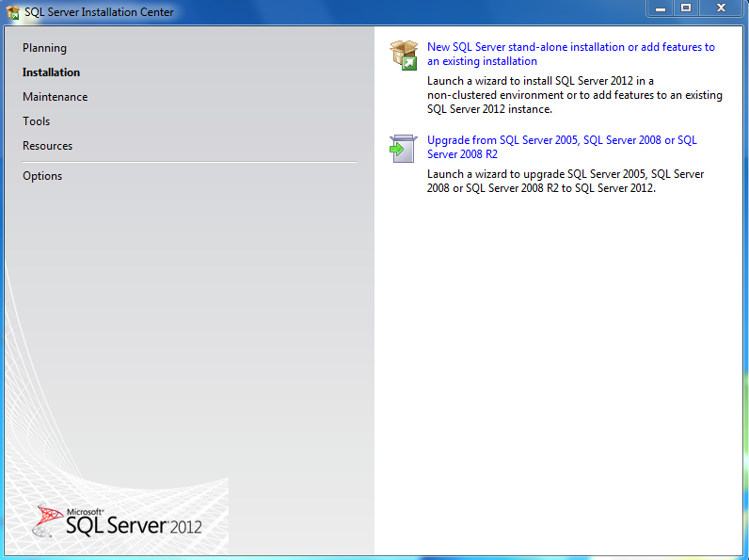Screen dimensions: 749x560
Task: Click the new installation box icon
Action: pos(404,55)
